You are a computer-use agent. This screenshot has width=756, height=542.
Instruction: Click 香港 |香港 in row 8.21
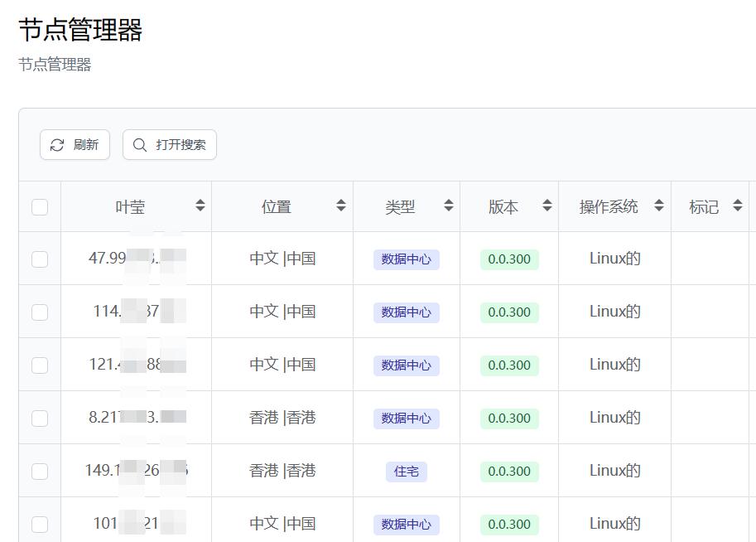(x=282, y=418)
